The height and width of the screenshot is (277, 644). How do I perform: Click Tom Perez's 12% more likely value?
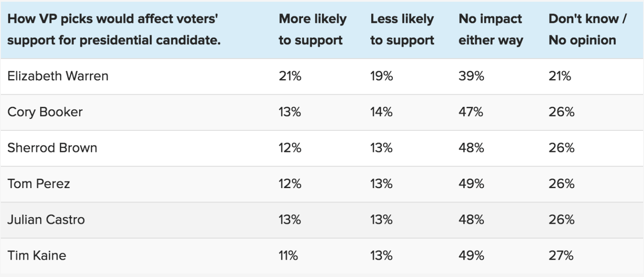[290, 184]
